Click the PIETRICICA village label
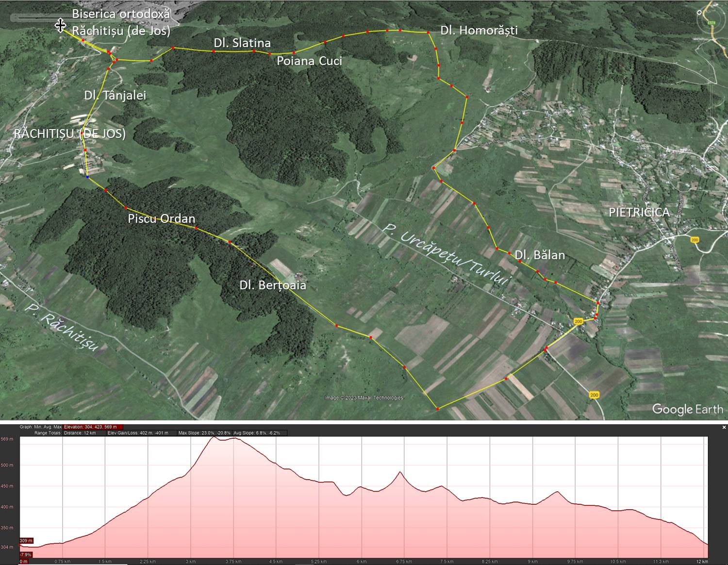728x565 pixels. click(639, 212)
